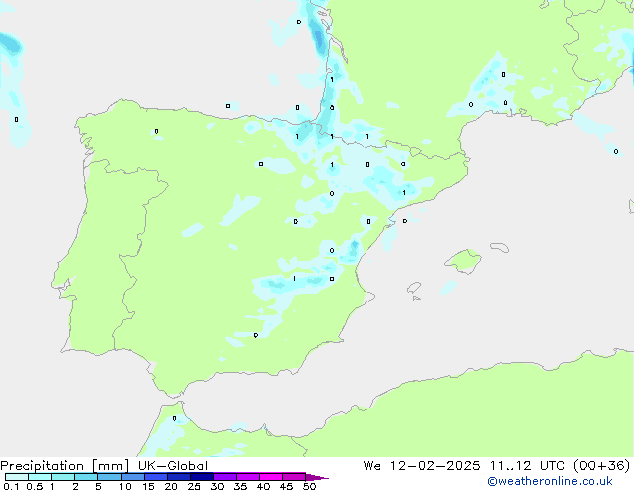Click Ibiza island outline

click(x=414, y=288)
